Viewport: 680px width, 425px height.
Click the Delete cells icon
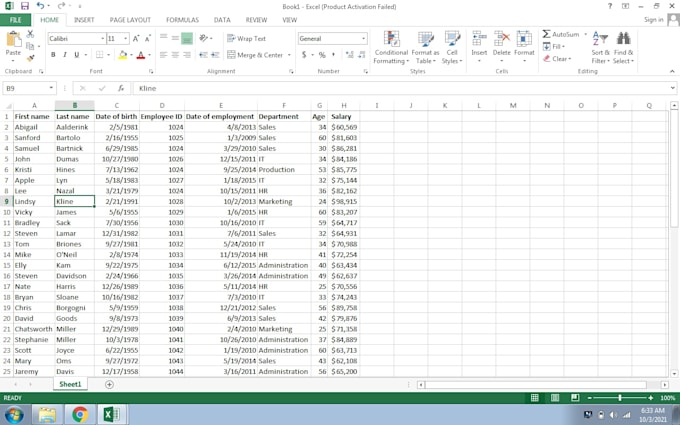pos(501,39)
